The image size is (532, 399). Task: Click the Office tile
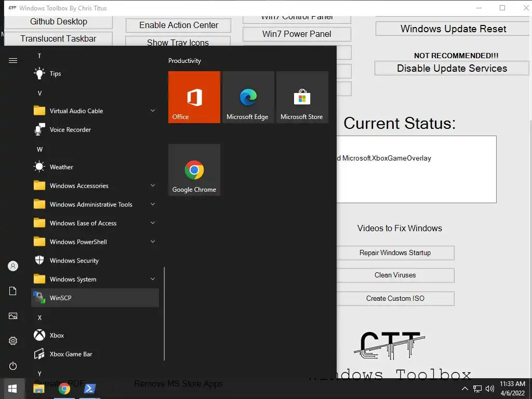[x=194, y=97]
